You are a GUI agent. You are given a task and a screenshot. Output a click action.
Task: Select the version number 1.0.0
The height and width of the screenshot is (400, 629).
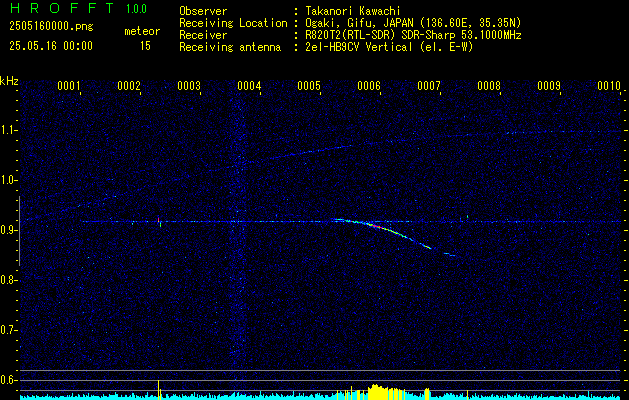click(x=136, y=9)
